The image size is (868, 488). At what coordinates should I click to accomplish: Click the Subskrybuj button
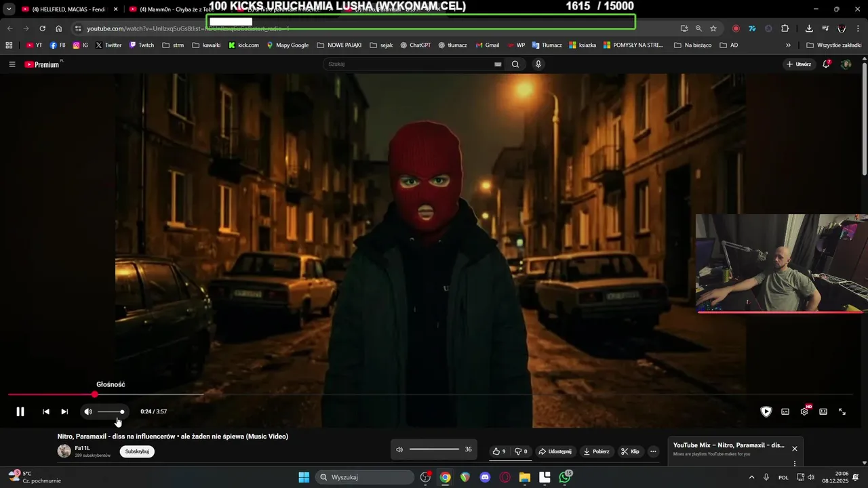pos(137,451)
